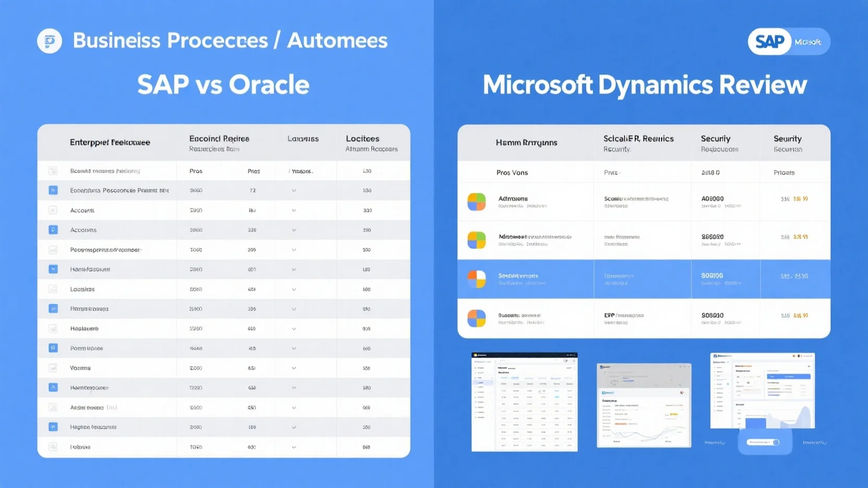Image resolution: width=868 pixels, height=488 pixels.
Task: Click the Enterppief Feekoauee column header
Action: 110,142
